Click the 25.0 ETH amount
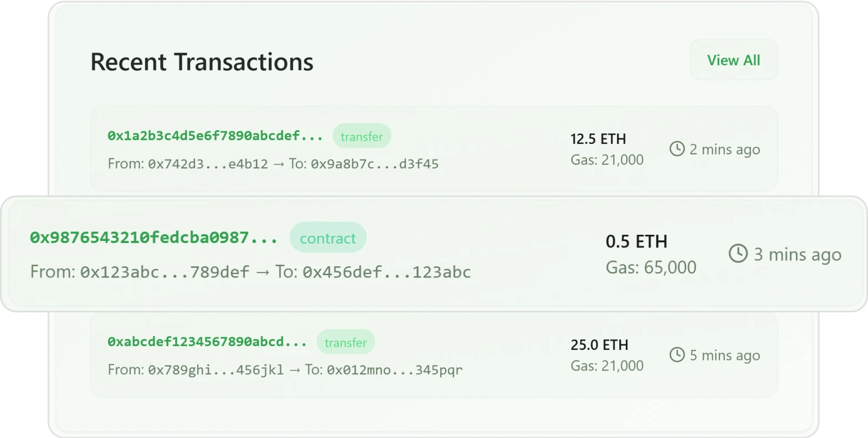This screenshot has width=868, height=438. [599, 344]
